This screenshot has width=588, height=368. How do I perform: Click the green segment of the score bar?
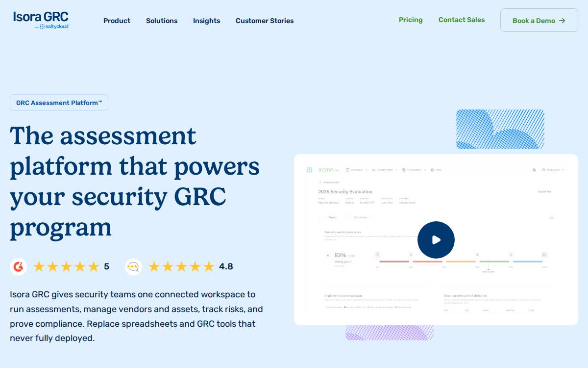coord(494,262)
